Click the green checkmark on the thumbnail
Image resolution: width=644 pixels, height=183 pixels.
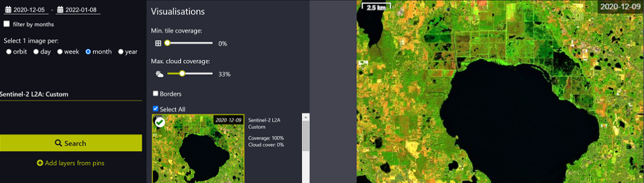(160, 122)
